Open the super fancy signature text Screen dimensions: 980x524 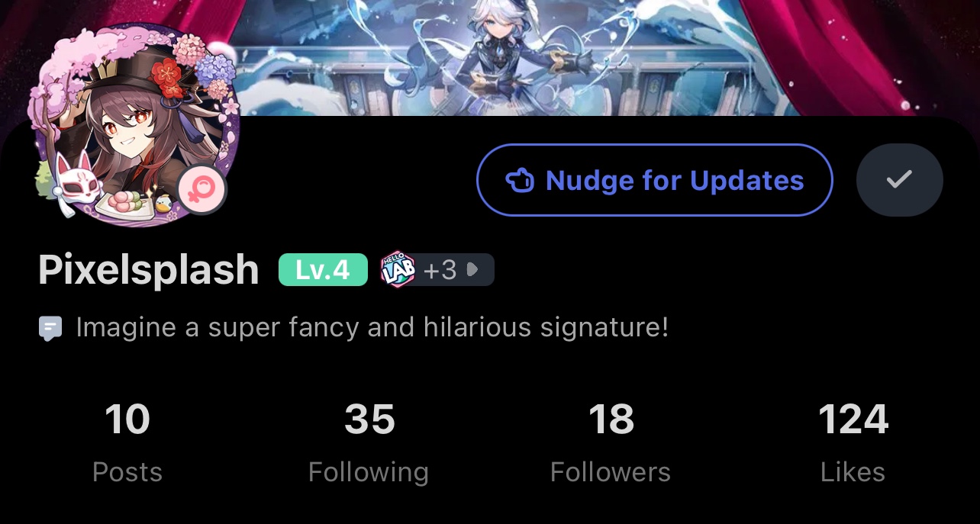(372, 328)
